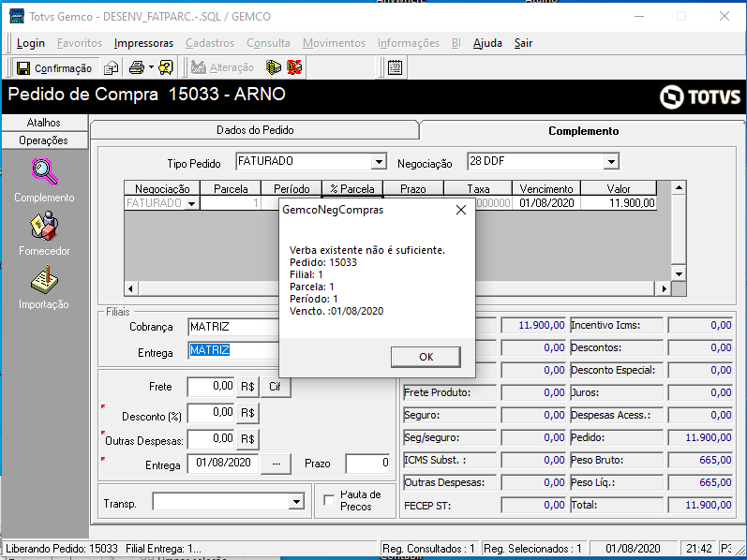Open the Complemento magnifier shortcut

click(x=44, y=181)
